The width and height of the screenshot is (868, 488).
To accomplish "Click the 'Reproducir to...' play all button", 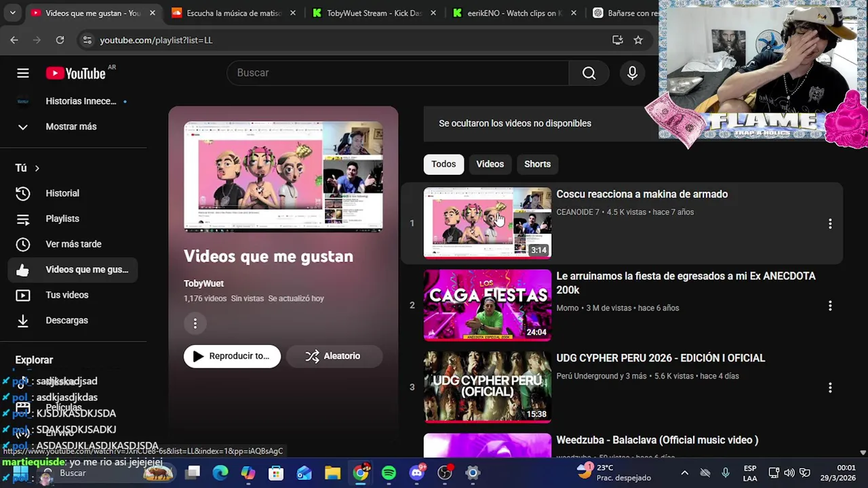I will [x=232, y=356].
